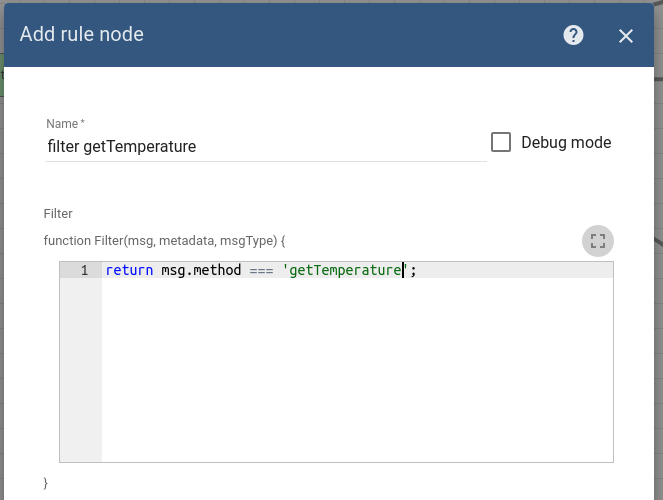Toggle fullscreen for the Filter editor
This screenshot has height=500, width=663.
point(598,241)
